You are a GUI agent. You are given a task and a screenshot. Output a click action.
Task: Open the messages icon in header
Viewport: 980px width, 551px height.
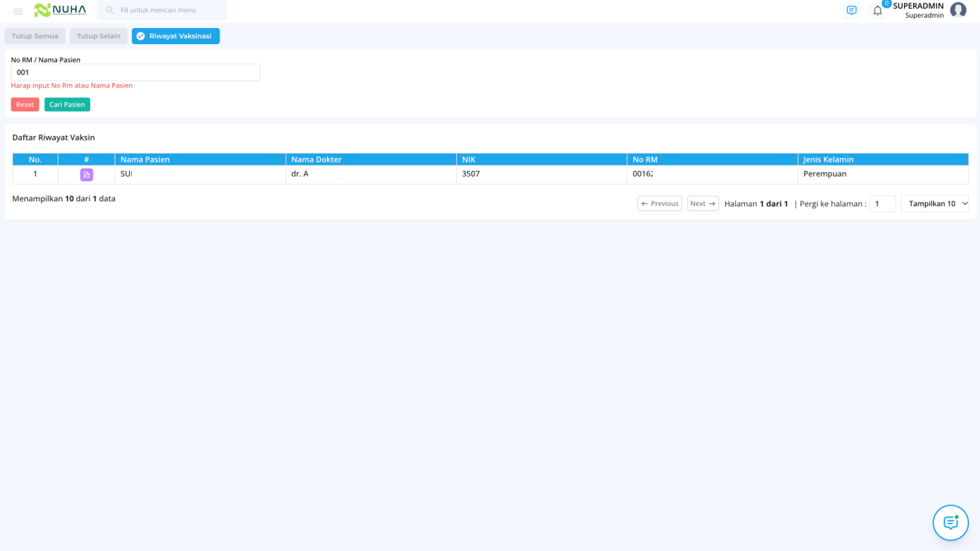point(851,10)
